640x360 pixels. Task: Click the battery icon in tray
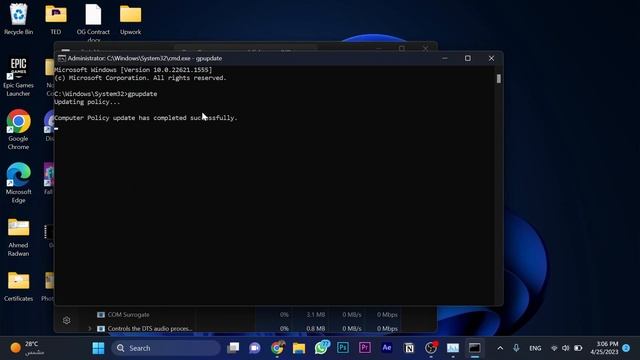(x=578, y=348)
